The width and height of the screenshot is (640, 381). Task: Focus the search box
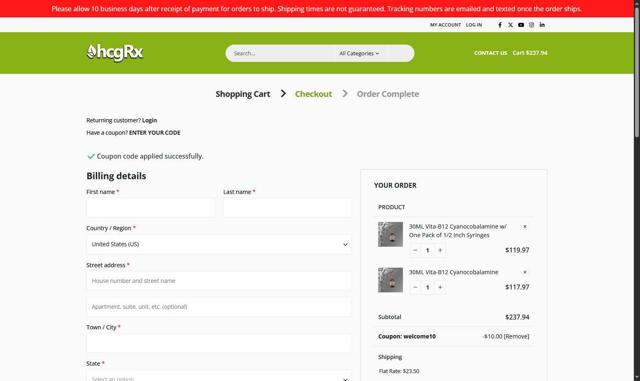[282, 53]
